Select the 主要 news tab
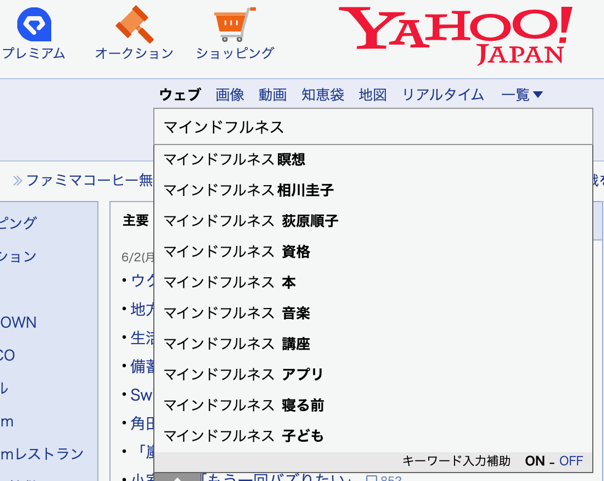This screenshot has height=481, width=604. [135, 220]
